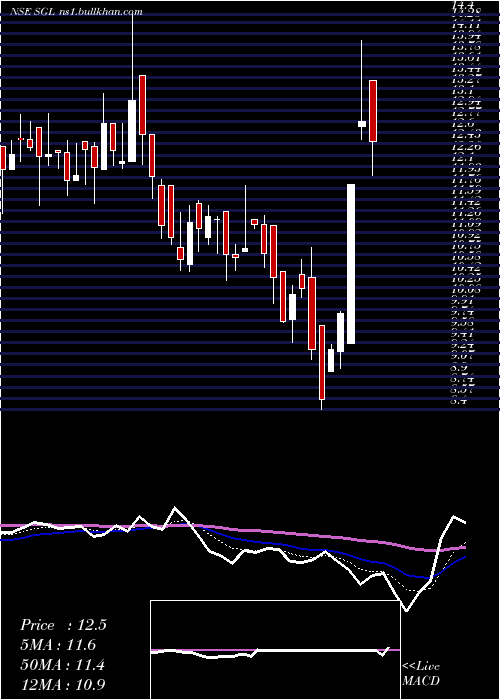Click the last red candlestick on the right
This screenshot has height=700, width=500.
click(373, 111)
